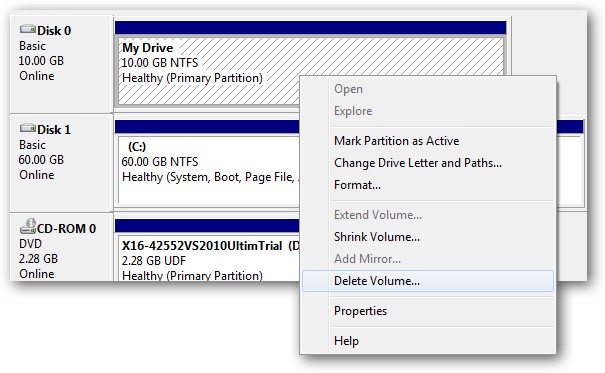Click the Disk 0 drive icon
605x373 pixels.
(27, 29)
